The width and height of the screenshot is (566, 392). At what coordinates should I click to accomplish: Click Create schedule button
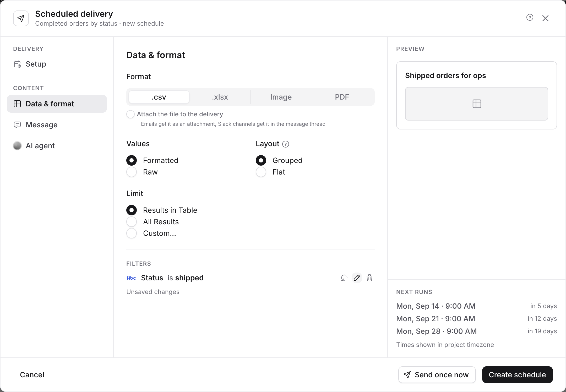(517, 375)
